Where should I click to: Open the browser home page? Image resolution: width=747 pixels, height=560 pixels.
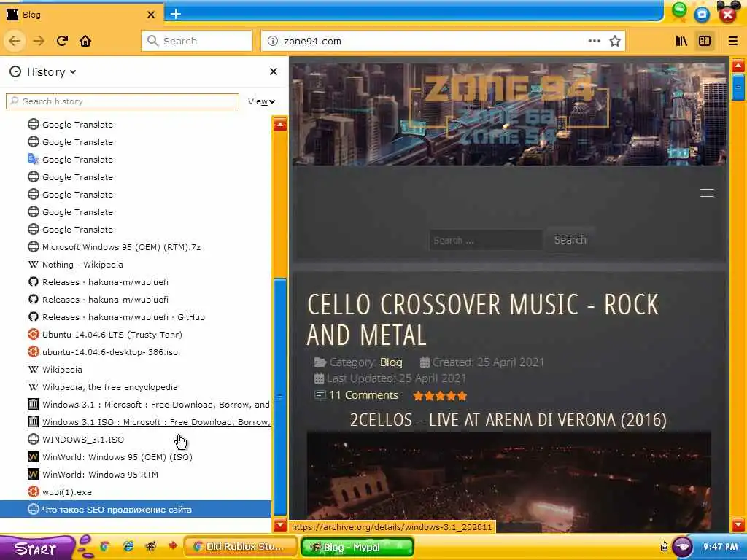tap(85, 41)
